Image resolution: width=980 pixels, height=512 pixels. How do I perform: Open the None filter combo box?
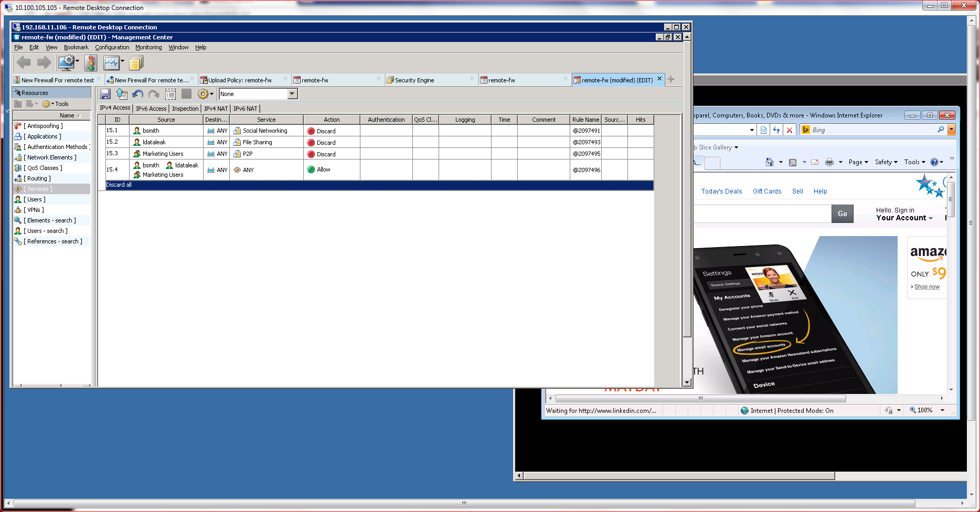tap(258, 94)
